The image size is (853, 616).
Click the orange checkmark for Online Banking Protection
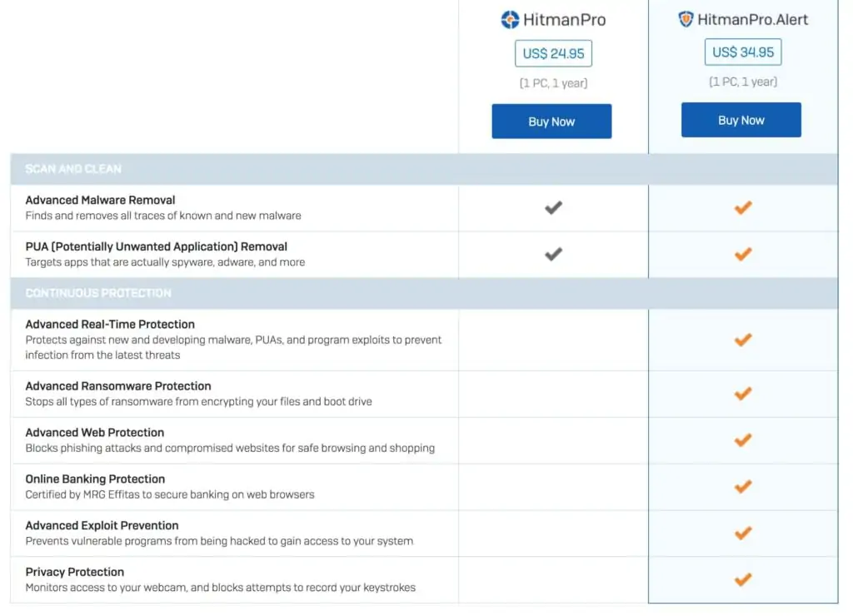[x=743, y=487]
